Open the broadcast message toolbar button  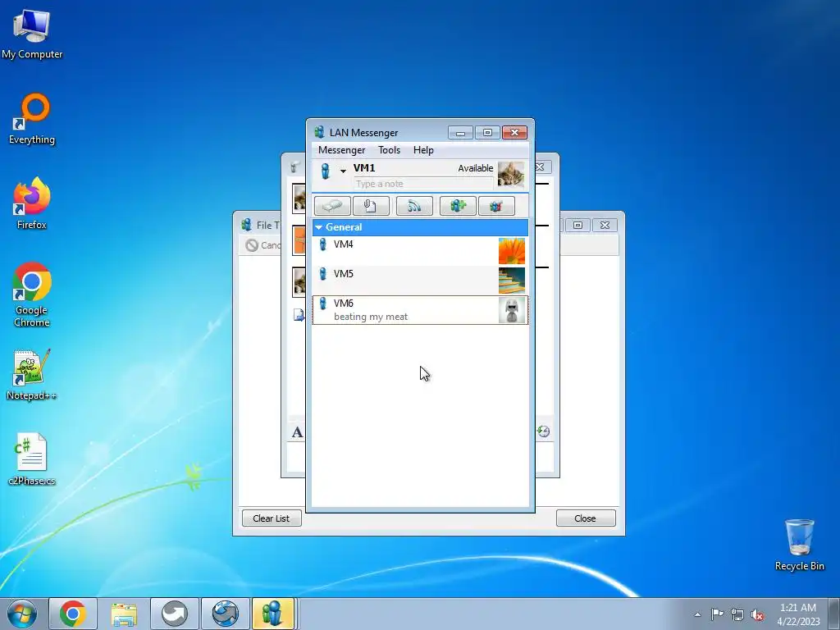pyautogui.click(x=414, y=206)
